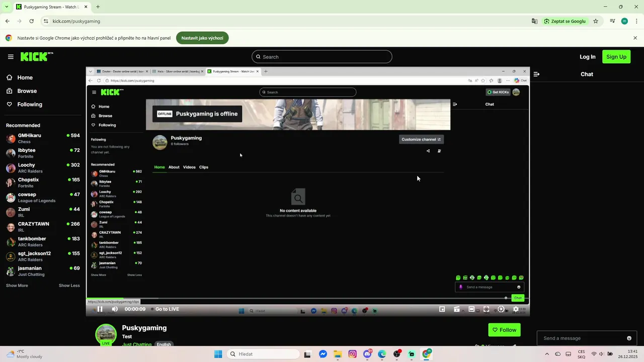This screenshot has width=644, height=362.
Task: Open recommended channel Zumi
Action: (x=43, y=212)
